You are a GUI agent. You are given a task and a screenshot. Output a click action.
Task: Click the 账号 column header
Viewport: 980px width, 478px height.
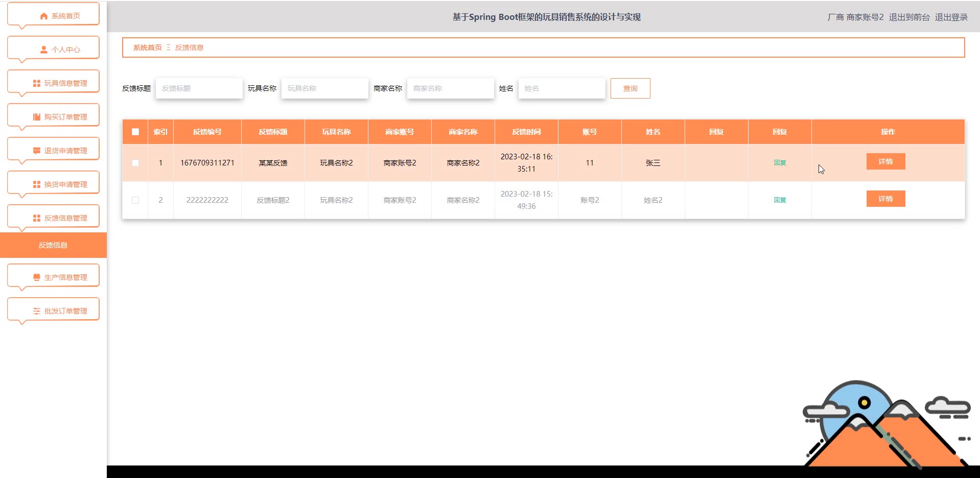590,132
